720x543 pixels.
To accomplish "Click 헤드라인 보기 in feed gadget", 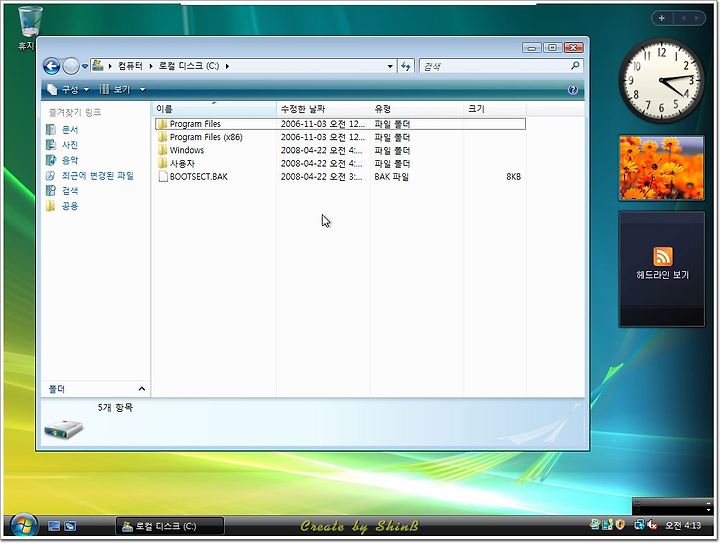I will click(x=662, y=274).
